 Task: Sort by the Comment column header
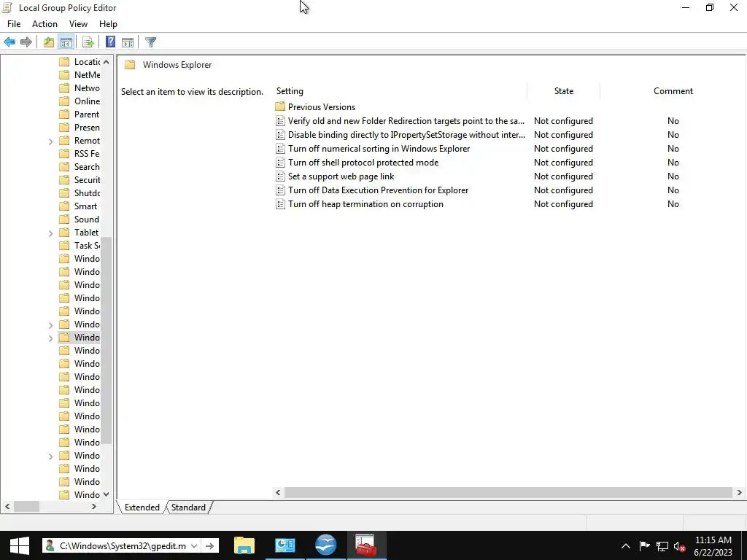[x=673, y=91]
